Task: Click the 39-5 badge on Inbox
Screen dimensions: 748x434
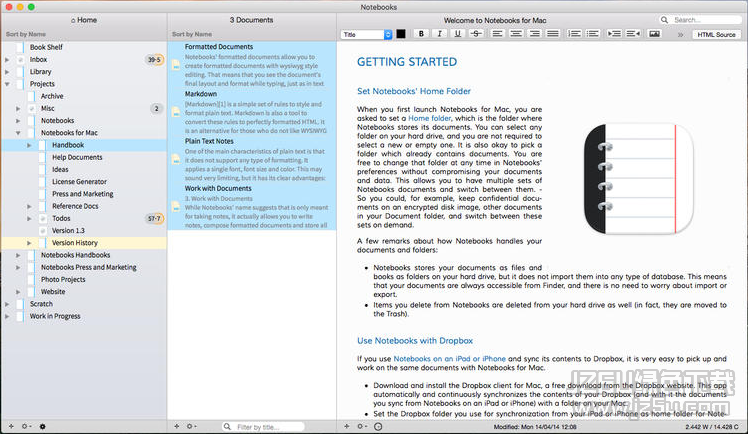Action: coord(154,60)
